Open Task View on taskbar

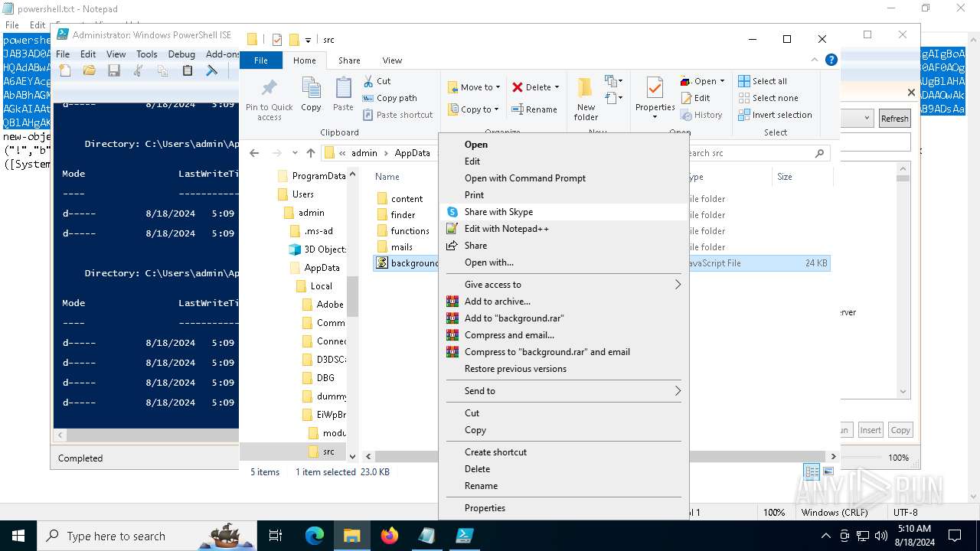tap(276, 536)
